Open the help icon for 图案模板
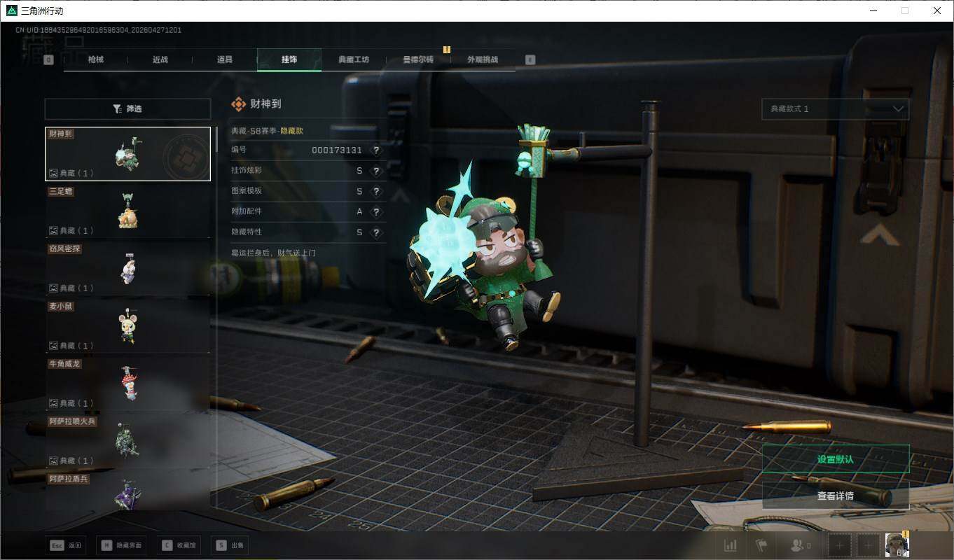Screen dimensions: 954x560 [x=376, y=192]
